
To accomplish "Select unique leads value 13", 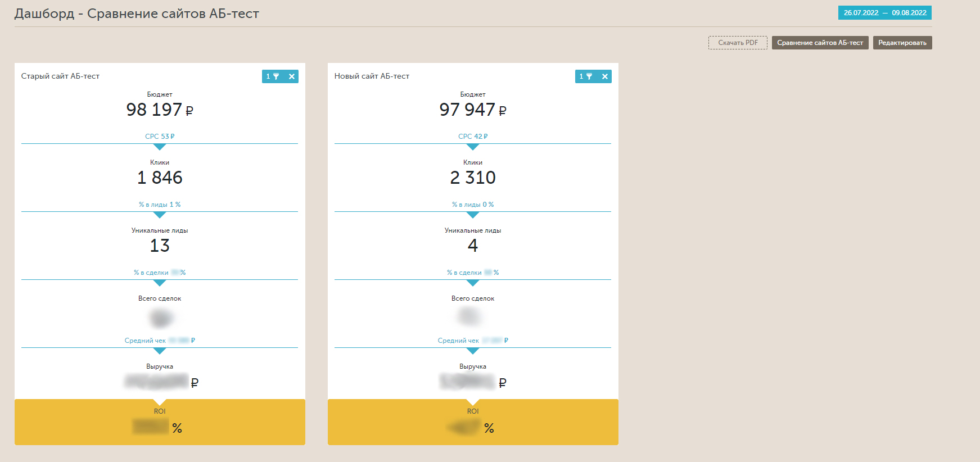I will click(160, 246).
